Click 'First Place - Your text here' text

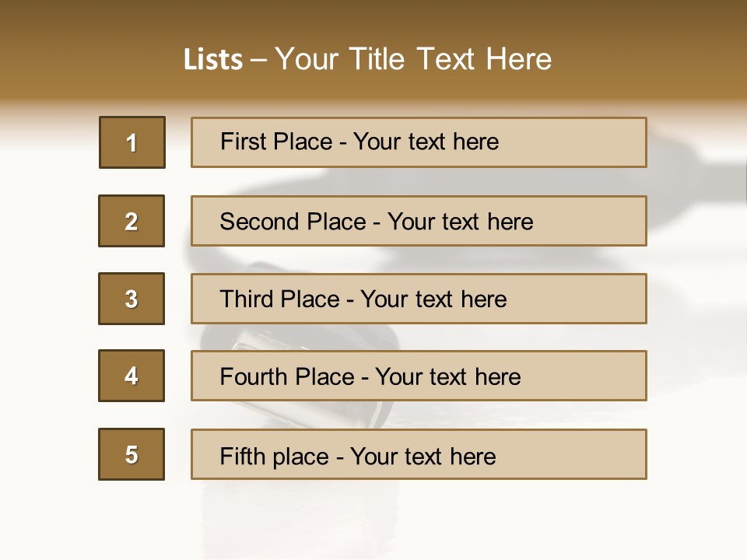tap(359, 142)
